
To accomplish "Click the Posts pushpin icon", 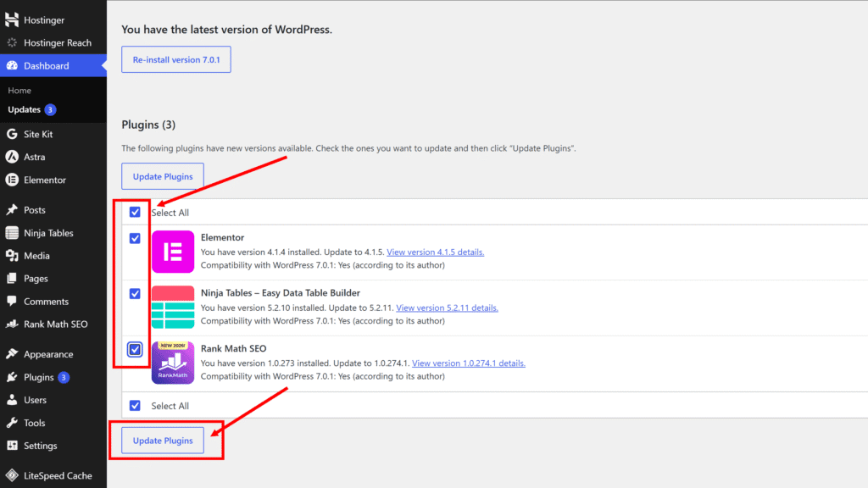I will (x=12, y=210).
